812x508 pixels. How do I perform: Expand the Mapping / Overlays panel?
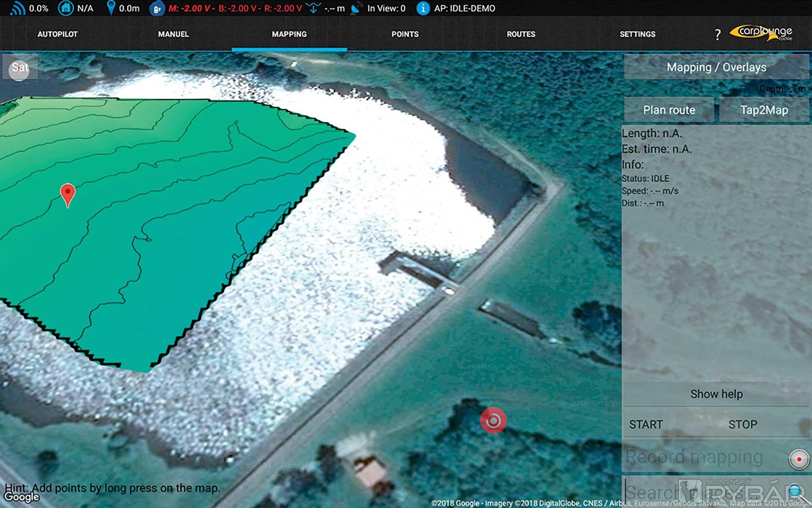[x=716, y=67]
